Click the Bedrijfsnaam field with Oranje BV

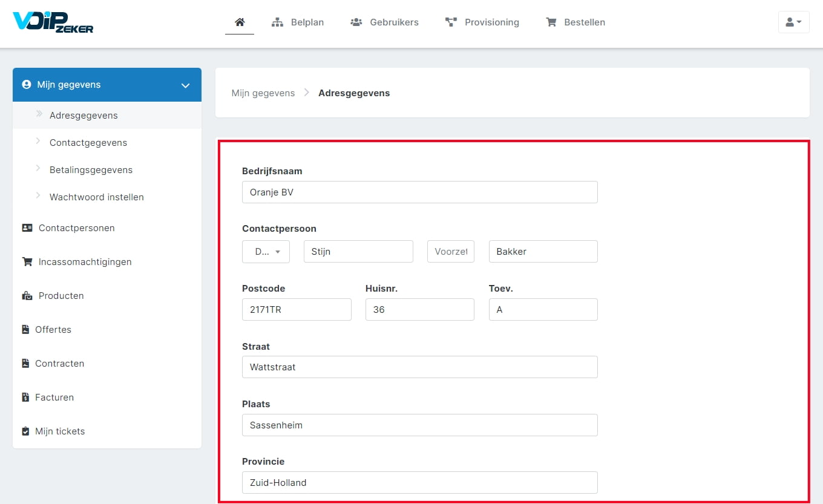420,192
